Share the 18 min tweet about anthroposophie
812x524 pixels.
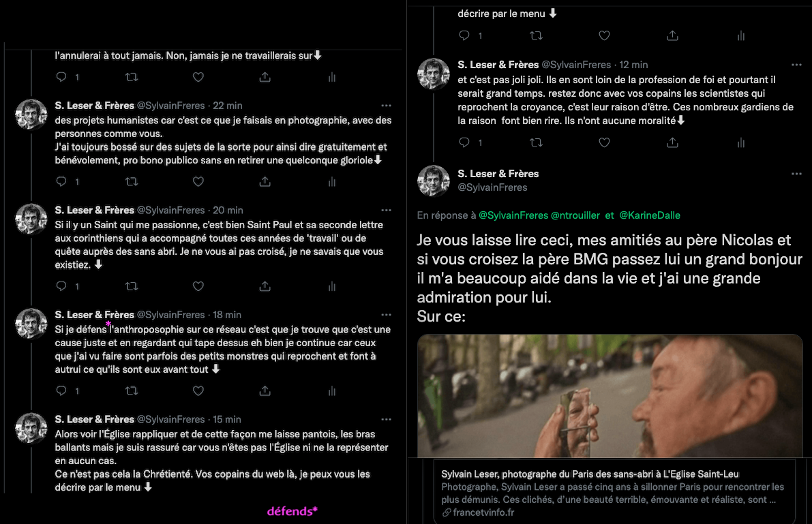[265, 391]
